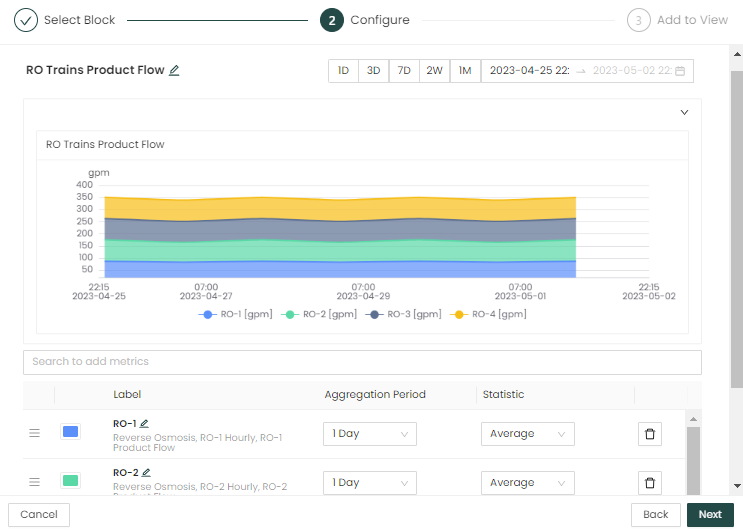743x530 pixels.
Task: Grab the RO-2 row drag handle
Action: click(x=34, y=482)
